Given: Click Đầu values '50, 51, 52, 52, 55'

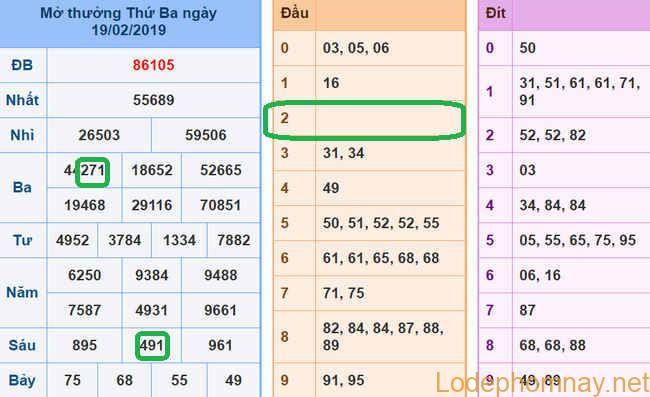Looking at the screenshot, I should click(381, 223).
